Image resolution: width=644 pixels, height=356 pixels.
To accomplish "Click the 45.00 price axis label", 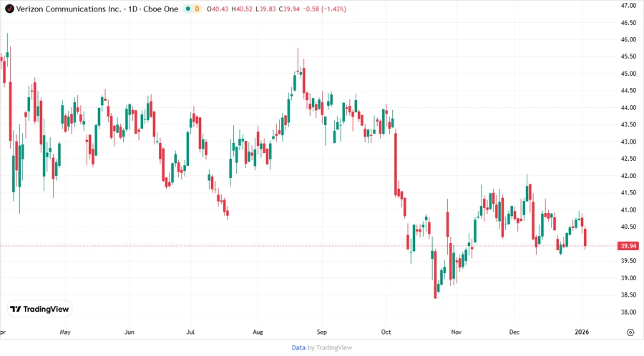I will click(x=628, y=74).
